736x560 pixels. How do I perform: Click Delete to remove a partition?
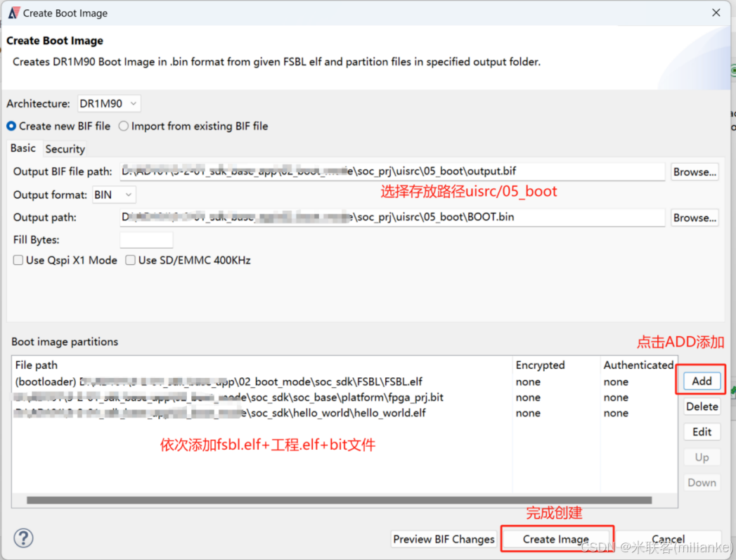pos(702,406)
